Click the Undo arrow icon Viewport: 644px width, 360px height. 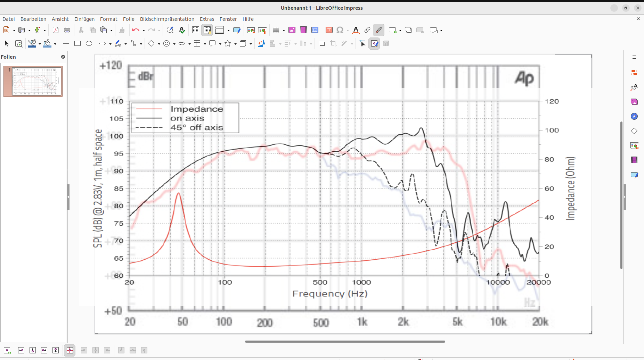tap(135, 30)
